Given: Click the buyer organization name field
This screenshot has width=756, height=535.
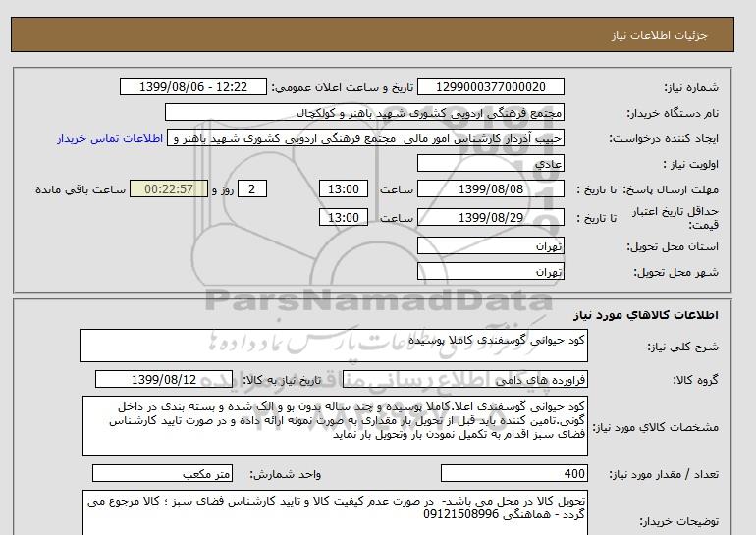Looking at the screenshot, I should [364, 112].
